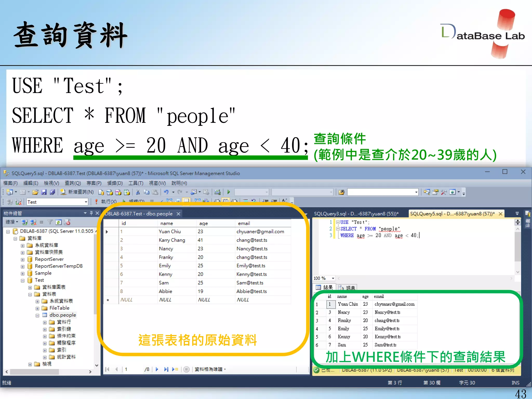Click the find in files folder icon
This screenshot has width=532, height=399.
pyautogui.click(x=341, y=192)
